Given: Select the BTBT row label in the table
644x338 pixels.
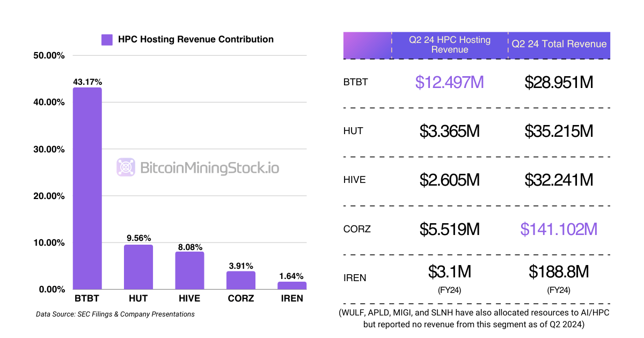Looking at the screenshot, I should (355, 82).
